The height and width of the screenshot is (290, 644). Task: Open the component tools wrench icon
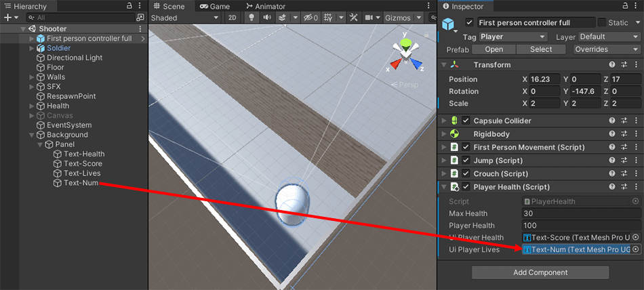354,18
